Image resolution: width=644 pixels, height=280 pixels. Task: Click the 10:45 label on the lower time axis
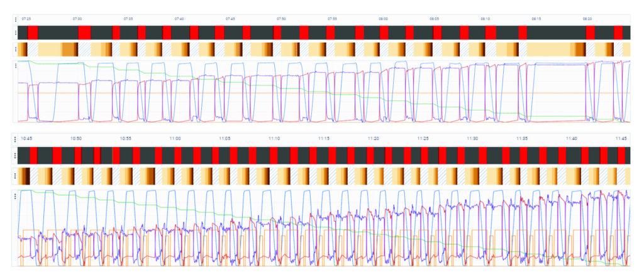(26, 137)
